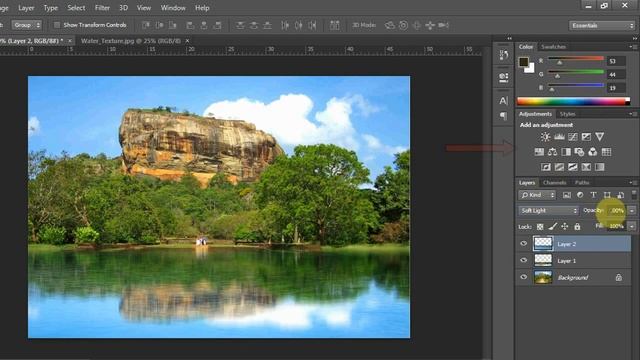The height and width of the screenshot is (360, 640).
Task: Add a Posterize adjustment layer
Action: pos(559,167)
